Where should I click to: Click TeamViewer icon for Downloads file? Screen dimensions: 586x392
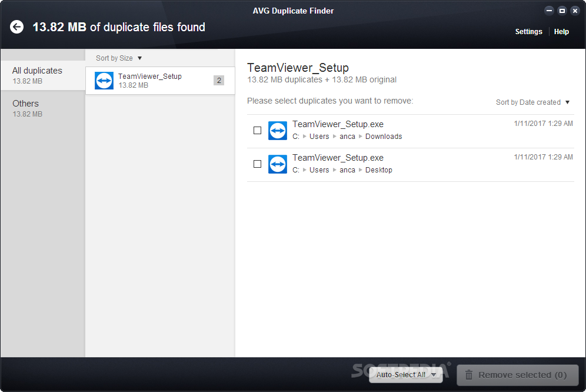point(277,131)
